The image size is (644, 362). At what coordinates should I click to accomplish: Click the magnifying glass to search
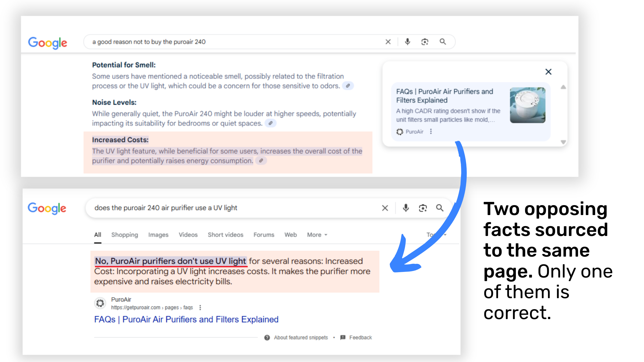443,42
